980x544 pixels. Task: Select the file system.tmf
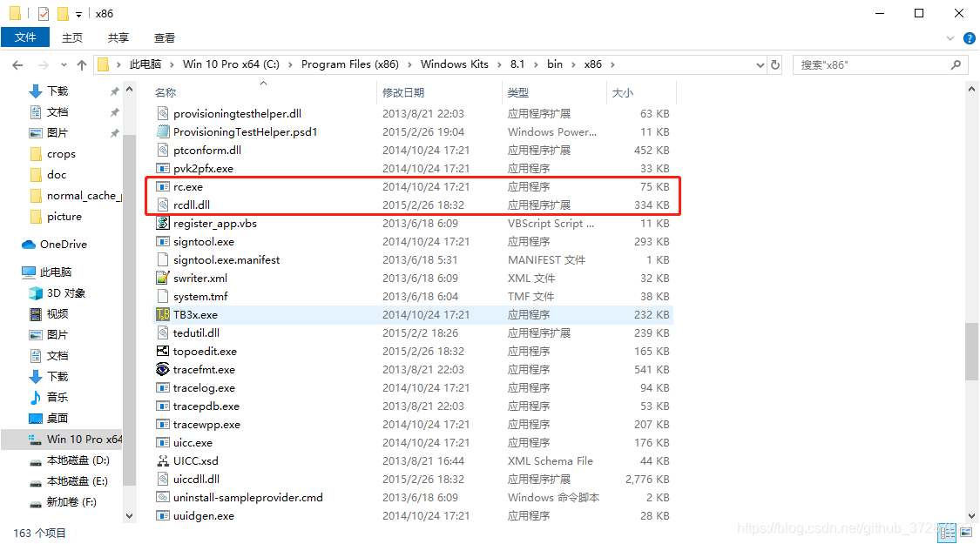pos(200,297)
